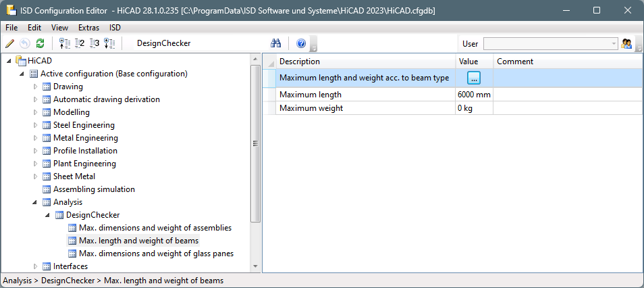Open the User dropdown list

click(x=614, y=44)
